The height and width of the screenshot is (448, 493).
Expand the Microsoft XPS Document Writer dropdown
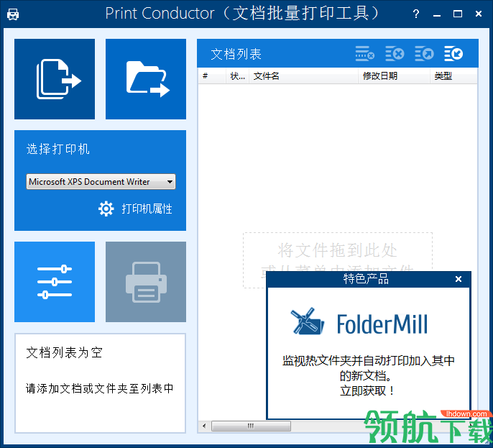point(101,181)
